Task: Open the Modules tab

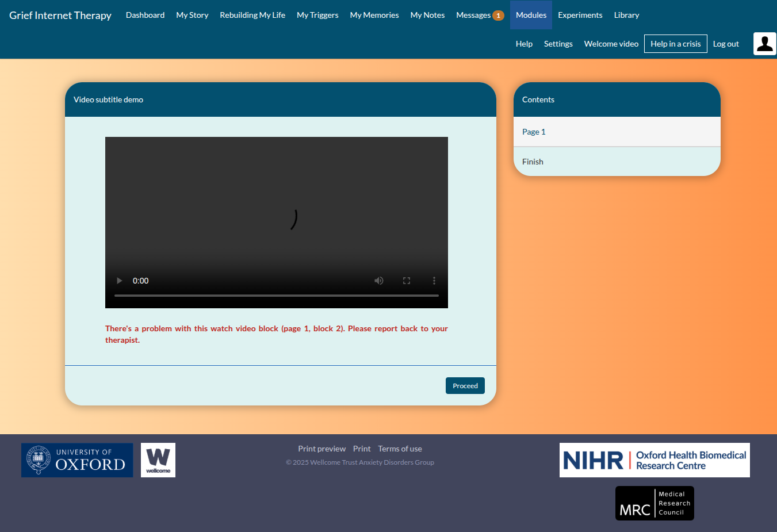Action: [531, 15]
